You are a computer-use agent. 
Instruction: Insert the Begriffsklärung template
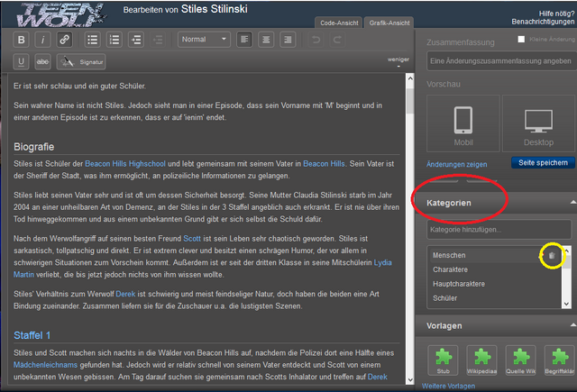coord(560,360)
